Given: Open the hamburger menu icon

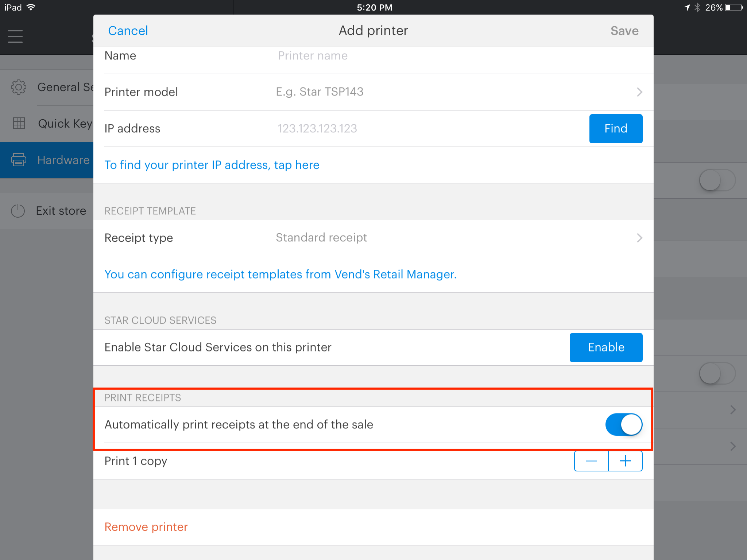Looking at the screenshot, I should click(15, 36).
